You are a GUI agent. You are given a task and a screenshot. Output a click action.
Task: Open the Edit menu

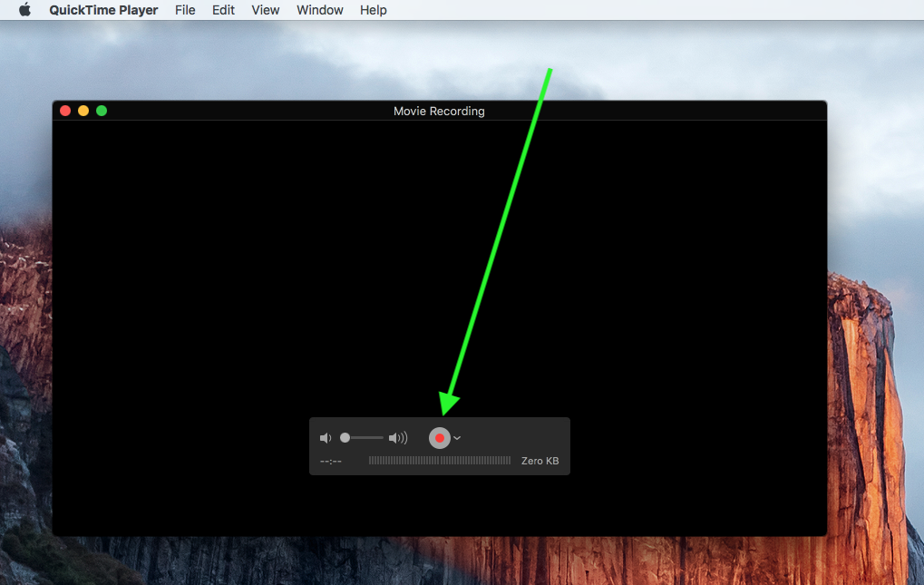coord(223,10)
